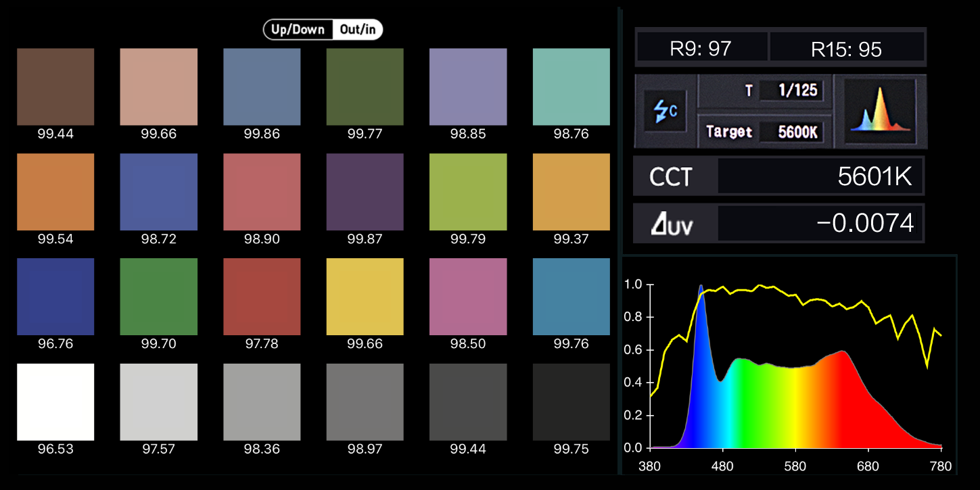980x490 pixels.
Task: Select the R15: 95 reading box
Action: coord(846,49)
